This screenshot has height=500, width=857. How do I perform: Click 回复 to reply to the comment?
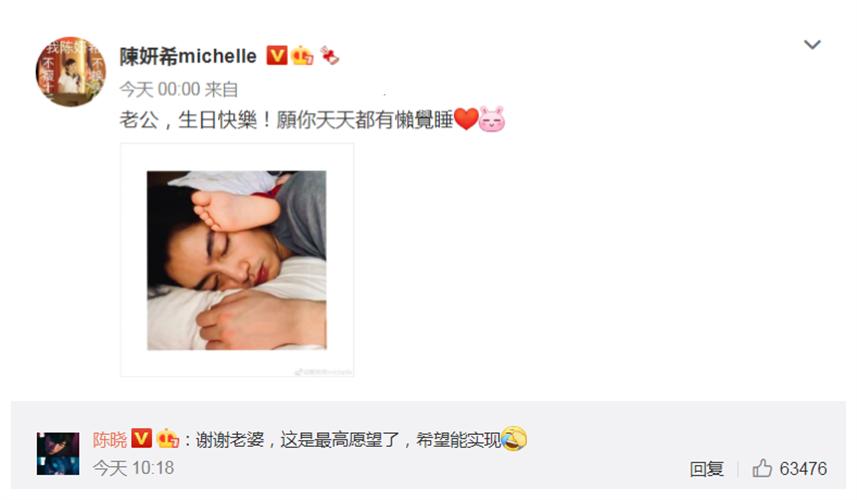(706, 468)
